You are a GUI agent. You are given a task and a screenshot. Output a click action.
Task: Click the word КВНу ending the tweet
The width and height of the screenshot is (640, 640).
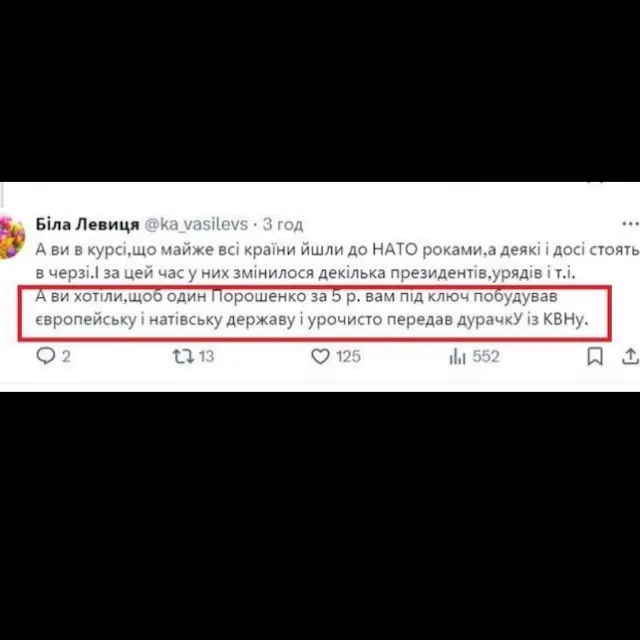point(565,320)
